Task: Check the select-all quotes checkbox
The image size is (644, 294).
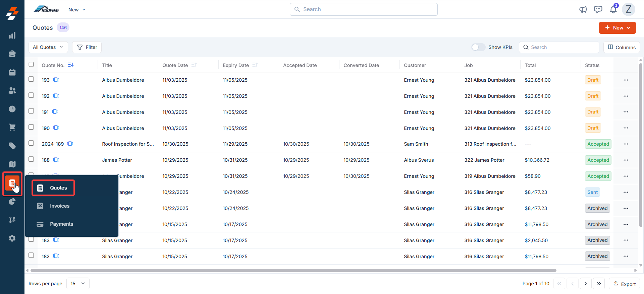Action: (x=31, y=64)
